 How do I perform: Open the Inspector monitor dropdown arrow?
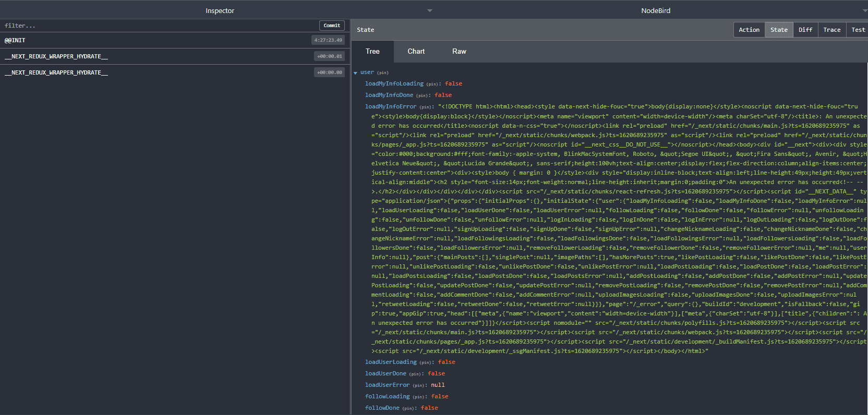click(429, 10)
